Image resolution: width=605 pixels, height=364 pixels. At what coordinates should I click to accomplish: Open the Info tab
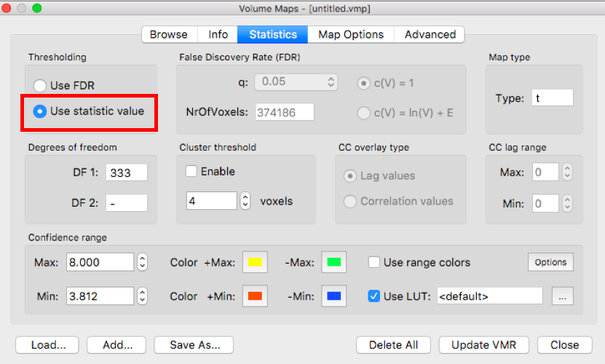(x=218, y=34)
